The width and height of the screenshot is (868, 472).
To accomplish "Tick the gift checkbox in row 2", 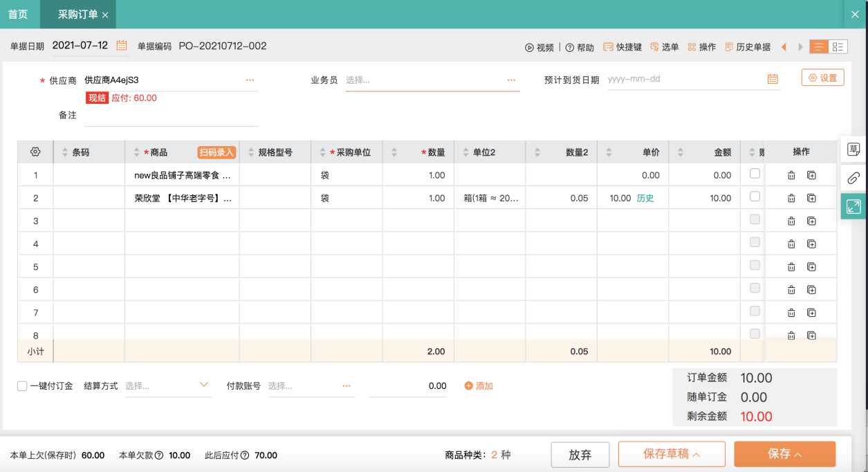I will (x=755, y=197).
